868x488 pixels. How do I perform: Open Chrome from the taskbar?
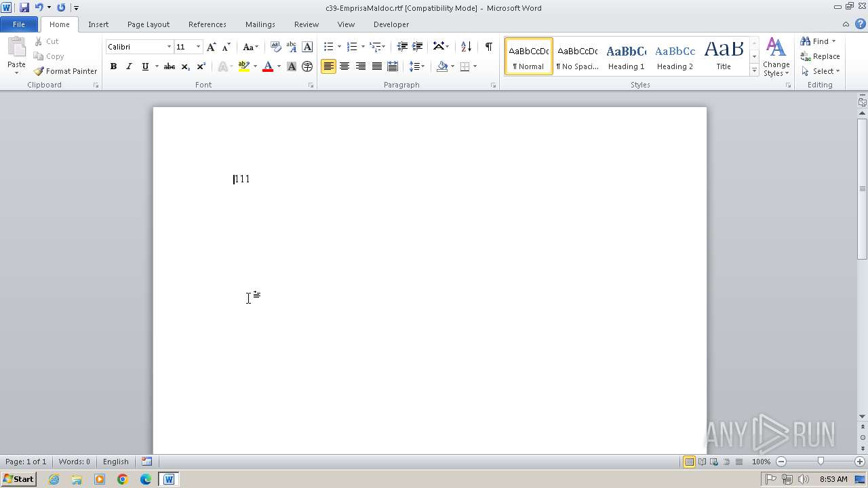point(123,479)
